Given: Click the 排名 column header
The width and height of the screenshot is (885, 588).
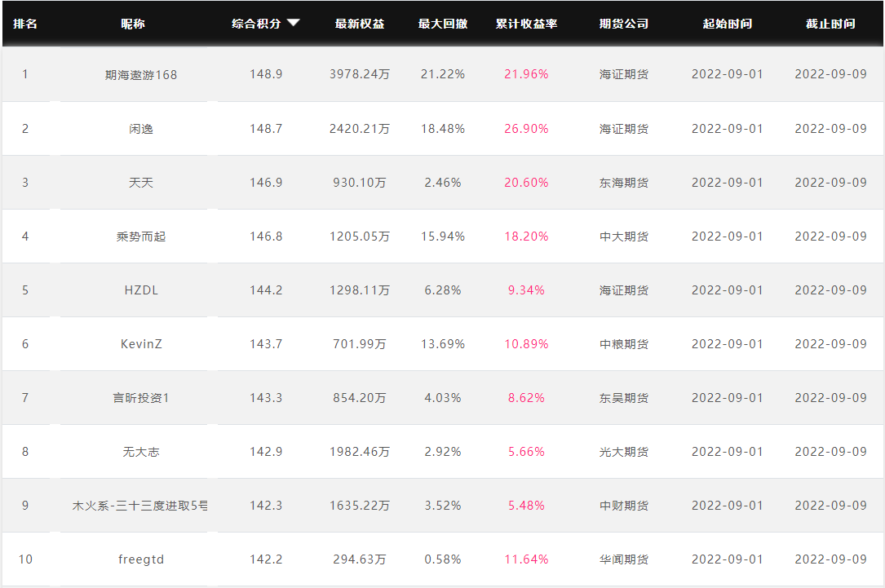Looking at the screenshot, I should [x=25, y=24].
